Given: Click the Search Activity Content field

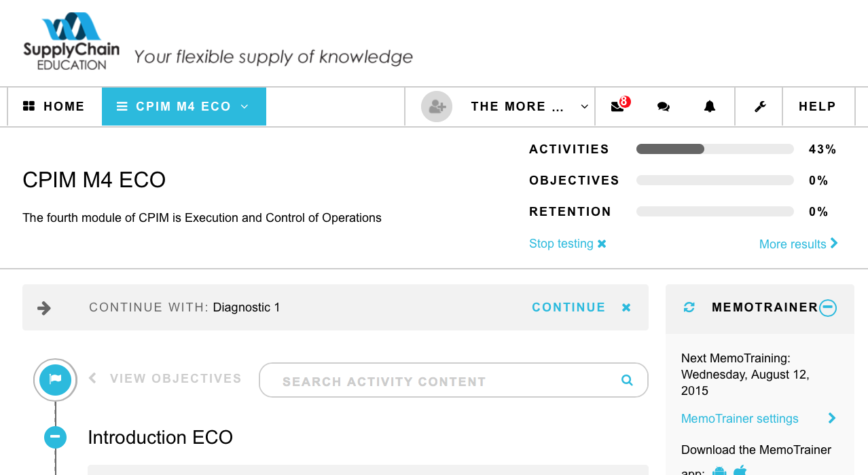Looking at the screenshot, I should (453, 380).
